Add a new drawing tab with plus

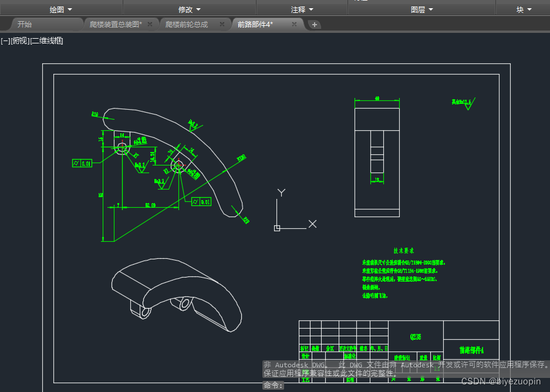(x=315, y=25)
